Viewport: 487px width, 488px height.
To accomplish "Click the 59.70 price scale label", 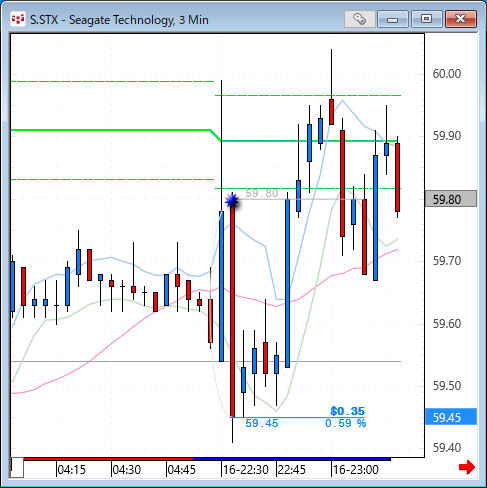I will coord(447,261).
